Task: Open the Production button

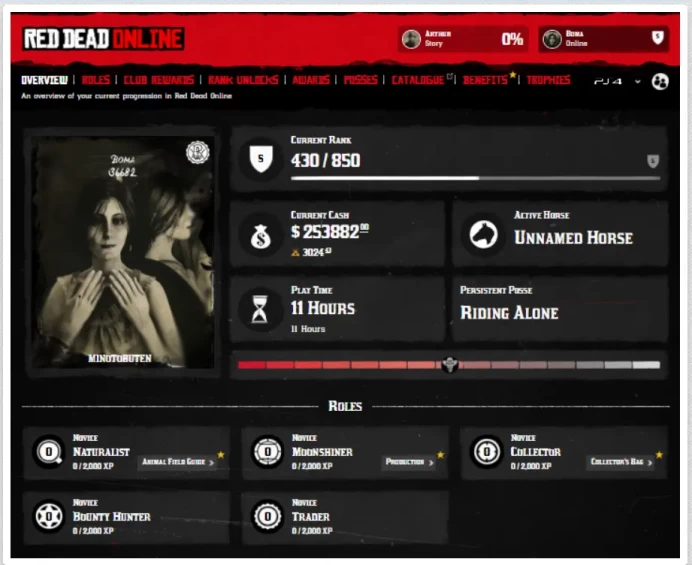Action: [408, 462]
